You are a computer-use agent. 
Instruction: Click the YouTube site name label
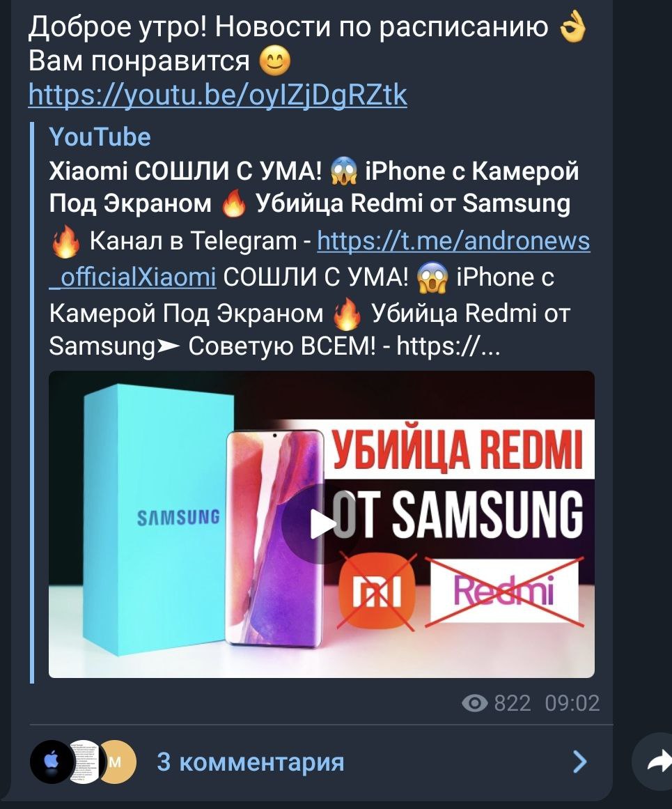pyautogui.click(x=100, y=137)
